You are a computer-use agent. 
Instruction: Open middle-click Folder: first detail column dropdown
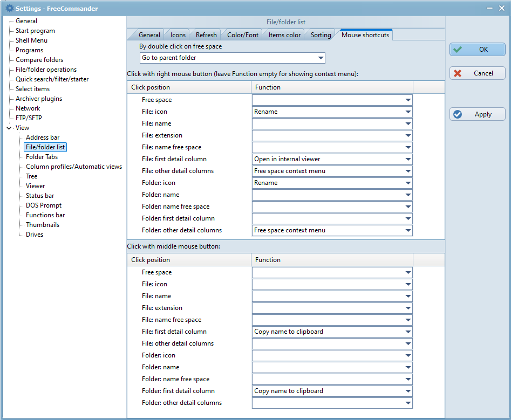(x=332, y=391)
